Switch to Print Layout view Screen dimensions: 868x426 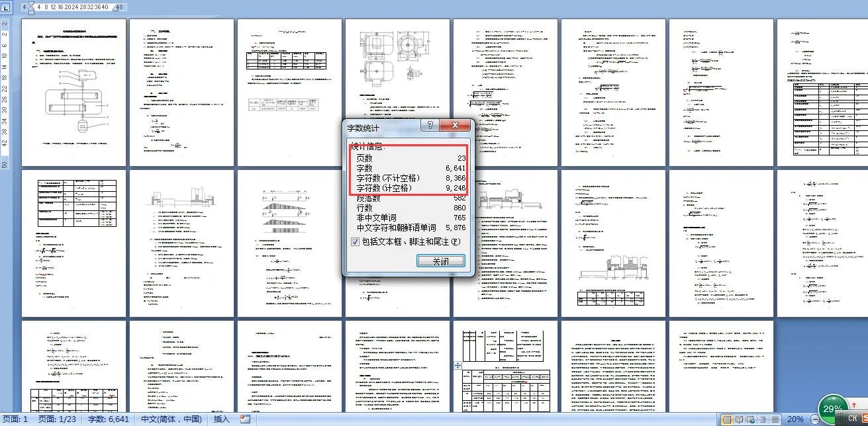[728, 419]
